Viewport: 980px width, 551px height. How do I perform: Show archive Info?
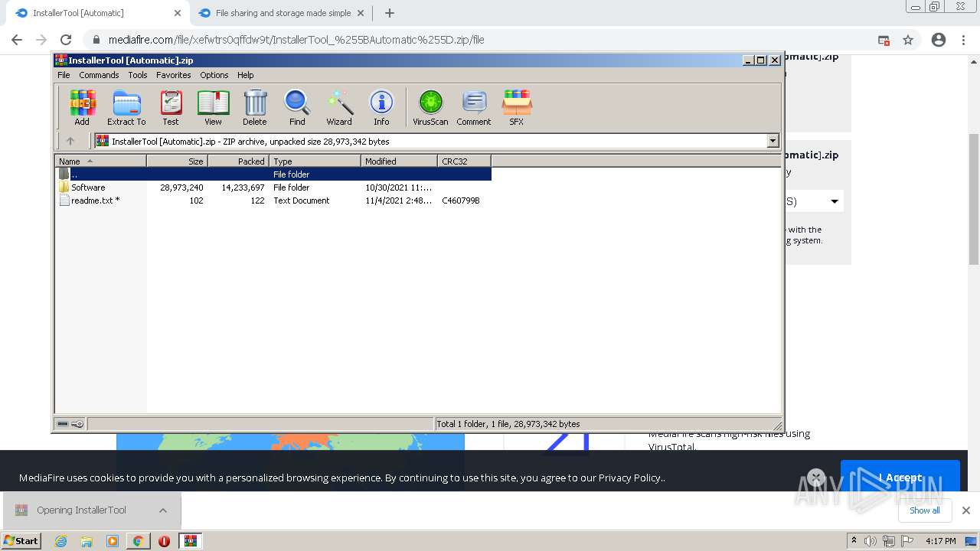pyautogui.click(x=381, y=107)
